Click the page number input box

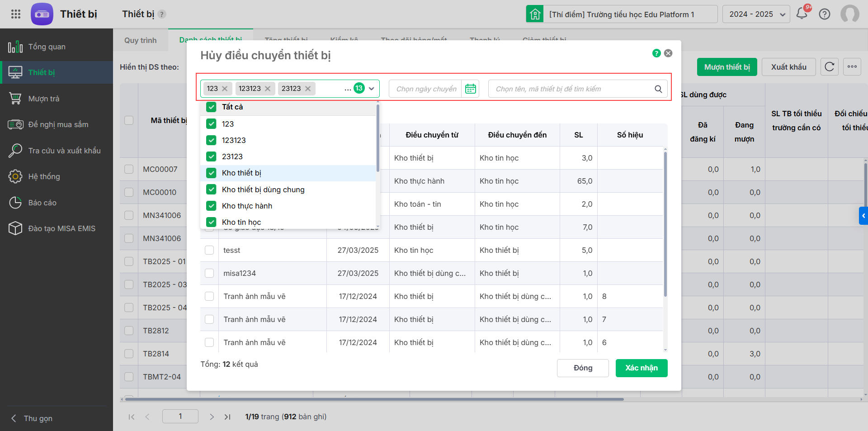tap(180, 417)
